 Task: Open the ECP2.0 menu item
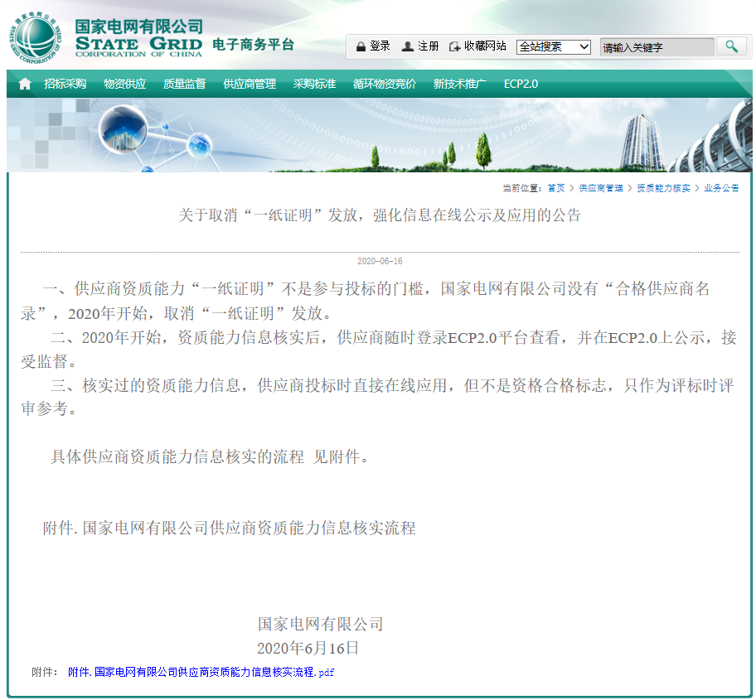521,83
